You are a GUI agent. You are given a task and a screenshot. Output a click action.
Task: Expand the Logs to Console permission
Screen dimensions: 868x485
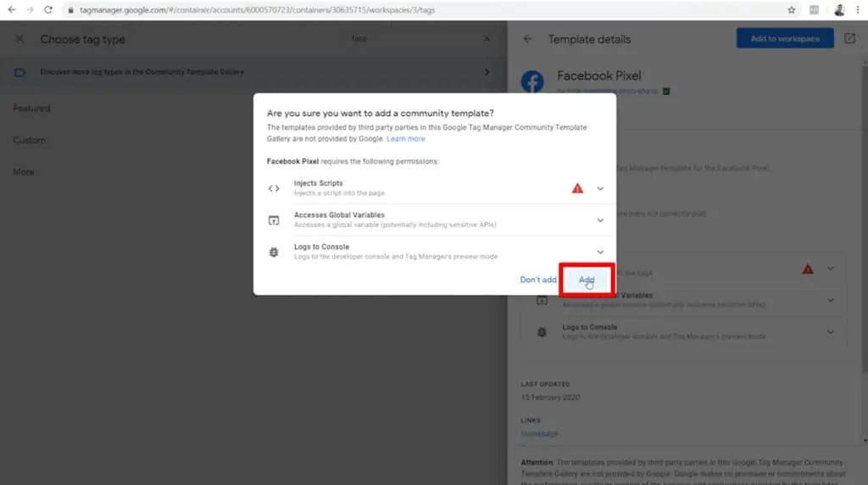pos(600,252)
